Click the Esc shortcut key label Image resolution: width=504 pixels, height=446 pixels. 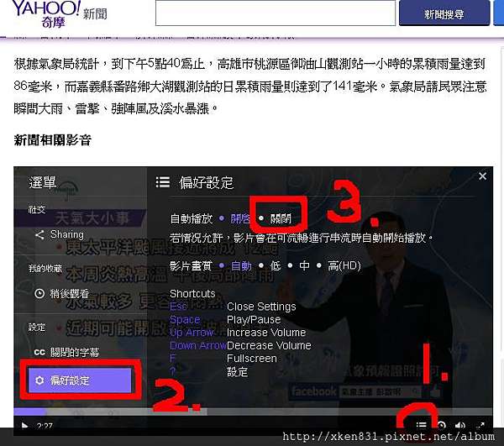[178, 307]
